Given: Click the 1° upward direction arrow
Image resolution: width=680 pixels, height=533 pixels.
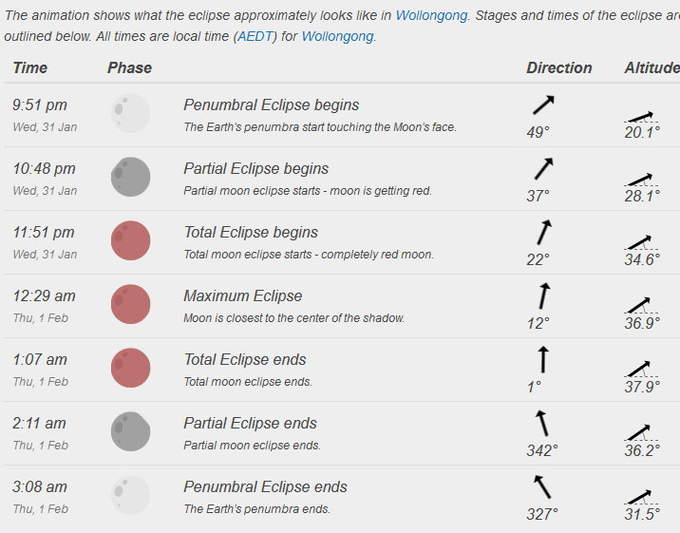Looking at the screenshot, I should (543, 360).
